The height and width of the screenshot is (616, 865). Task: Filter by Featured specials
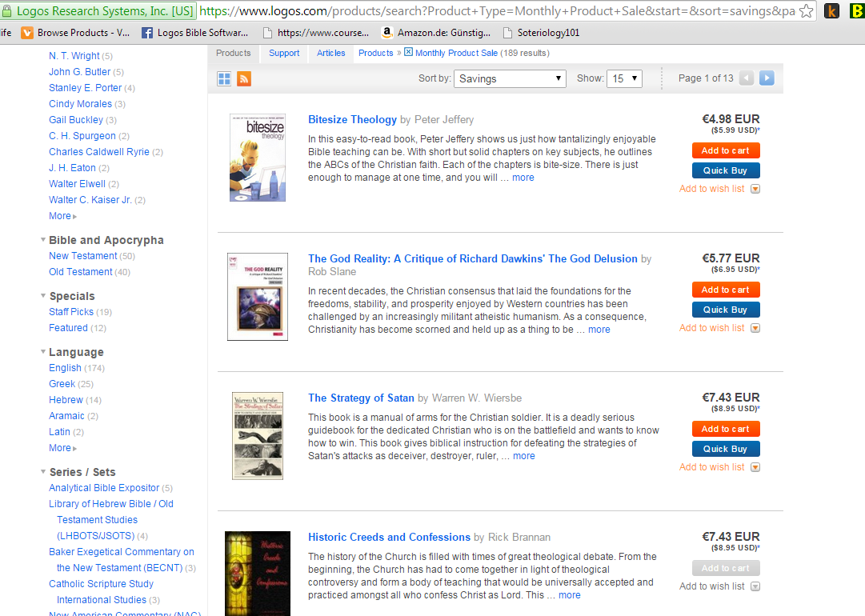click(x=68, y=328)
